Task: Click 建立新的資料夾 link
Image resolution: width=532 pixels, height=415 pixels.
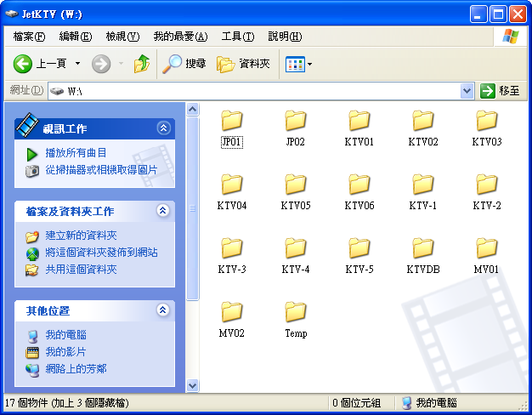Action: coord(81,236)
